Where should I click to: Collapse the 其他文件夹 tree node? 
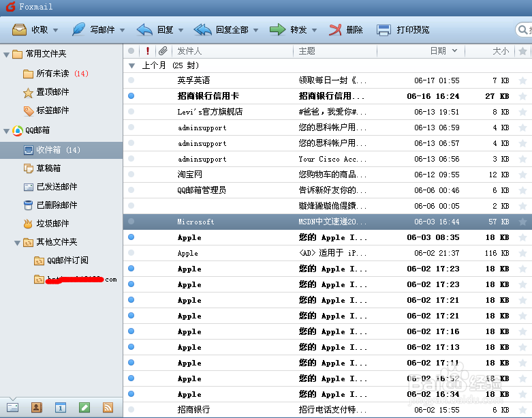click(17, 243)
